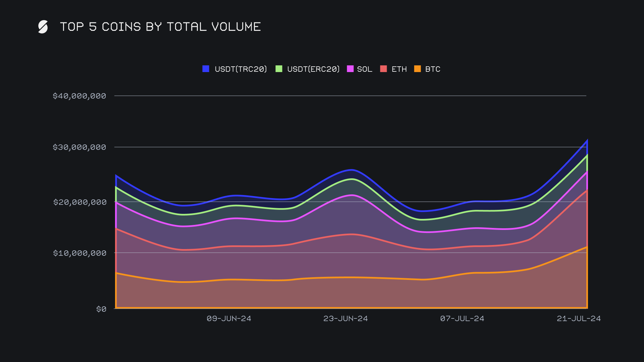
Task: Click the $30,000,000 y-axis label
Action: click(x=79, y=147)
